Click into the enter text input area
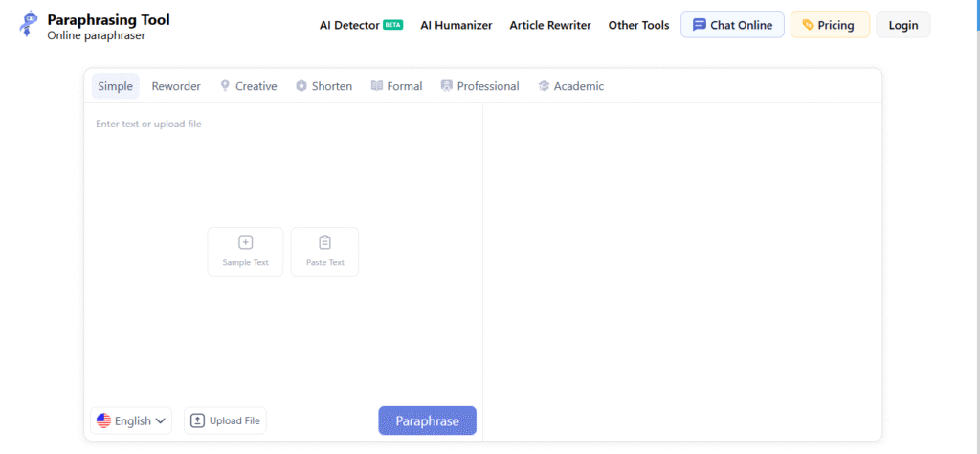This screenshot has width=980, height=454. (x=282, y=172)
